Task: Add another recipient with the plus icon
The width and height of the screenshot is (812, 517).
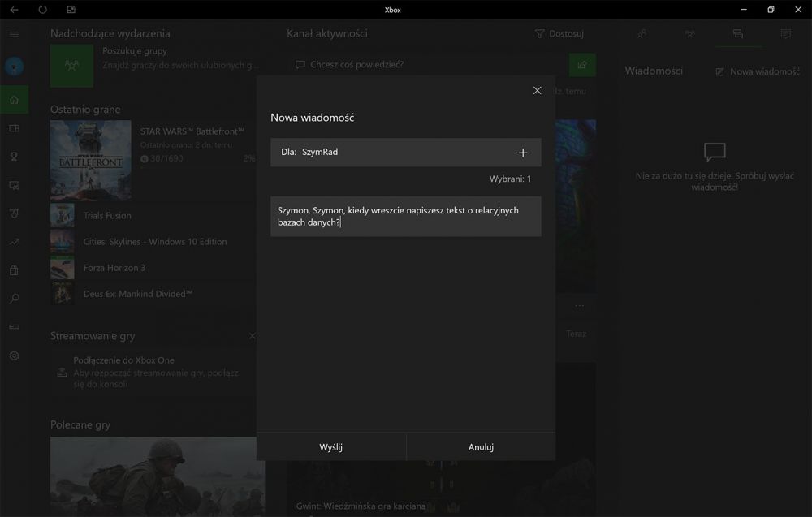Action: 523,153
